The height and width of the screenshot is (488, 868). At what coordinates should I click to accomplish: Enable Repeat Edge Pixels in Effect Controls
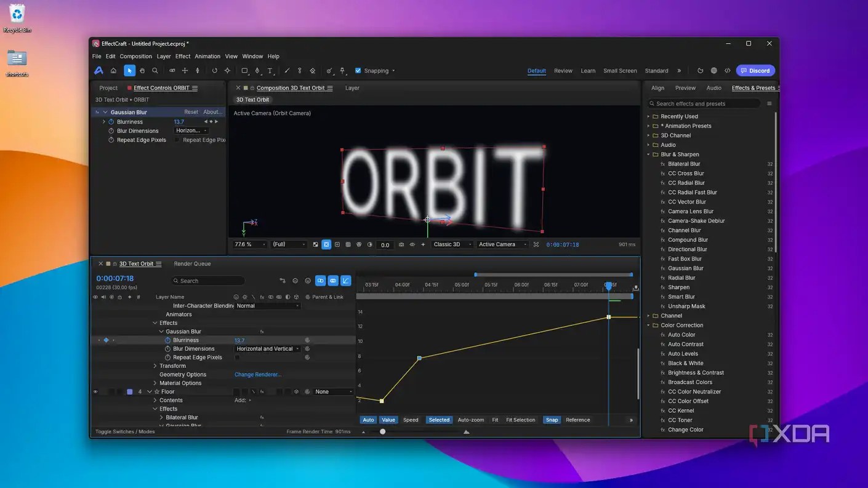point(178,140)
